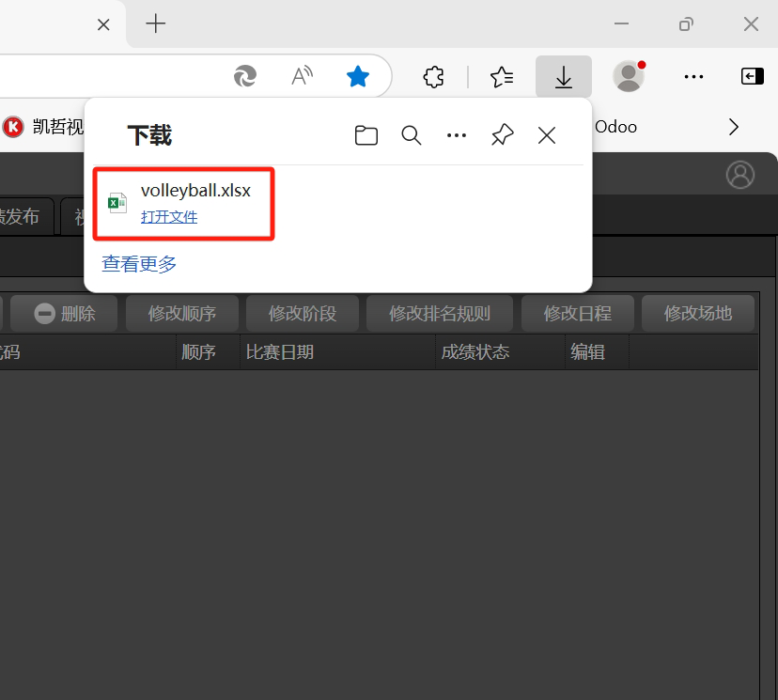Click the 比赛日期 column header
This screenshot has width=778, height=700.
tap(280, 352)
